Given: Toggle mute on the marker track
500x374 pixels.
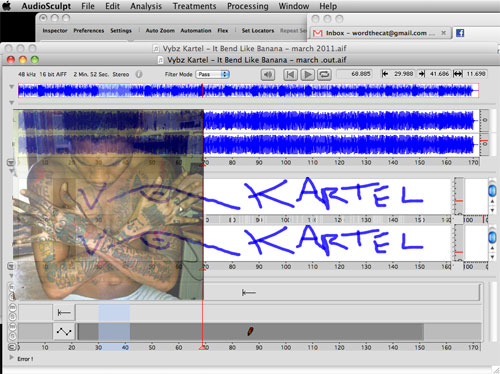Looking at the screenshot, I should coord(13,307).
